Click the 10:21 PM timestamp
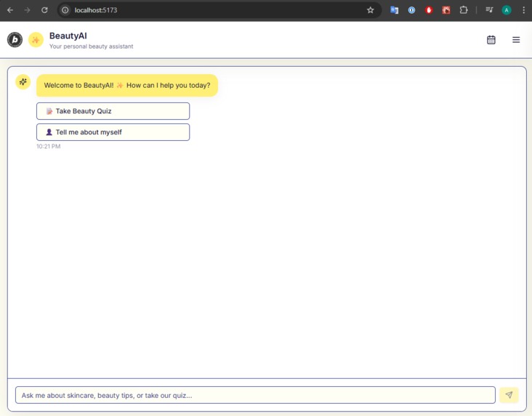The height and width of the screenshot is (416, 532). [49, 147]
